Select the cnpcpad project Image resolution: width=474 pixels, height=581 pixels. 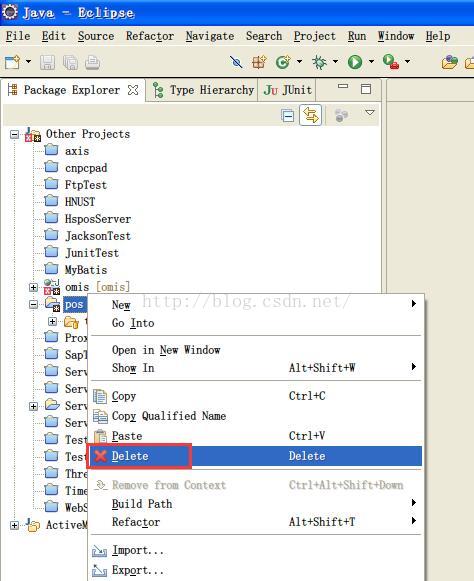coord(86,168)
